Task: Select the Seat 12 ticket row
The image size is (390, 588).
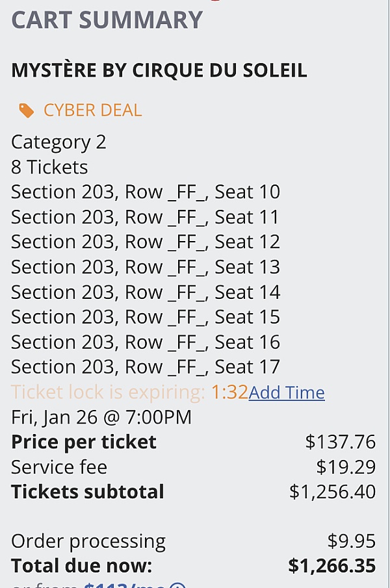Action: [x=146, y=242]
